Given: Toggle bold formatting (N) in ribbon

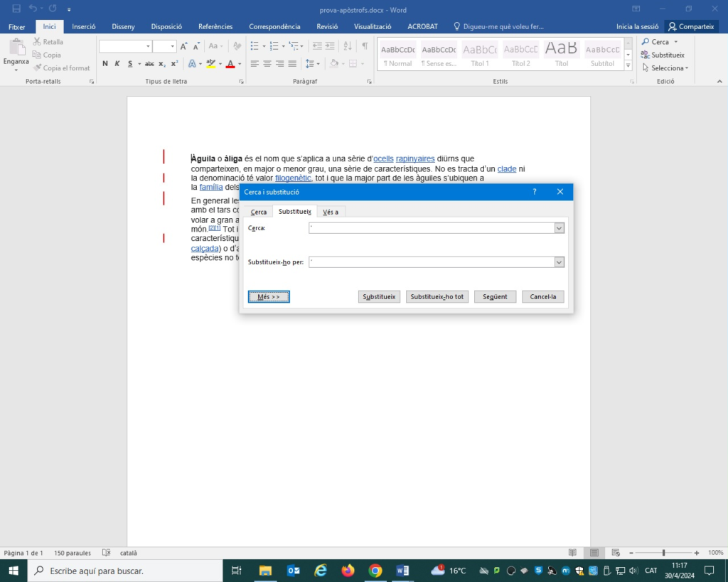Looking at the screenshot, I should 105,64.
